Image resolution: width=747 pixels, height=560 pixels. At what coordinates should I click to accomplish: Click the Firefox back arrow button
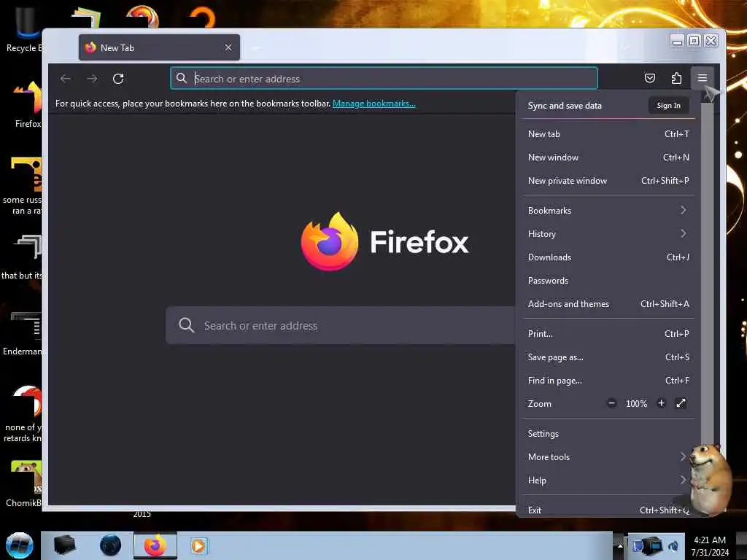pyautogui.click(x=66, y=79)
